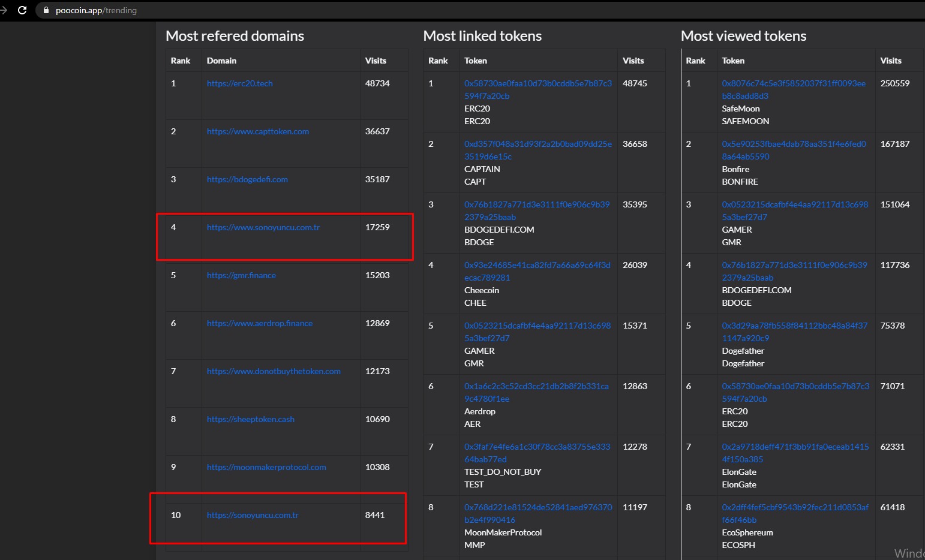Select visits value 17259 in domains table

[x=377, y=227]
